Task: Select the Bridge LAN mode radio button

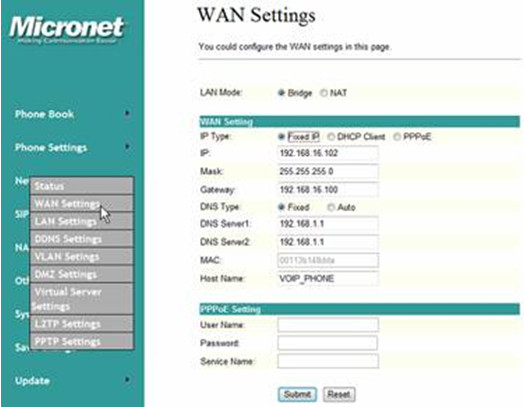Action: point(281,93)
